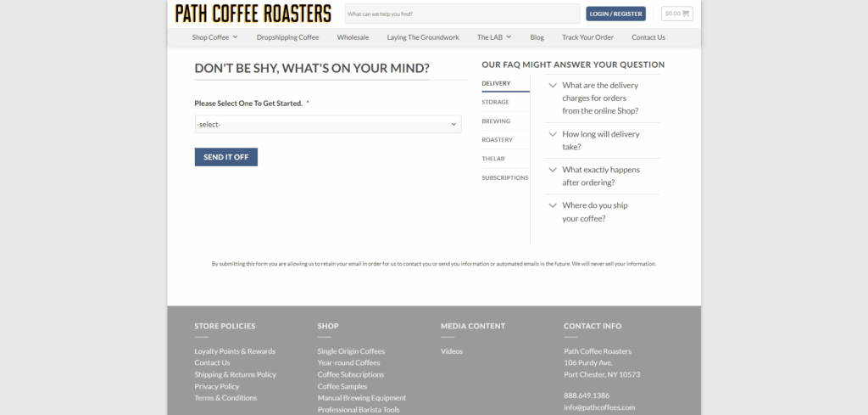Focus the 'What can we help you find?' search field
The width and height of the screenshot is (868, 415).
(462, 14)
